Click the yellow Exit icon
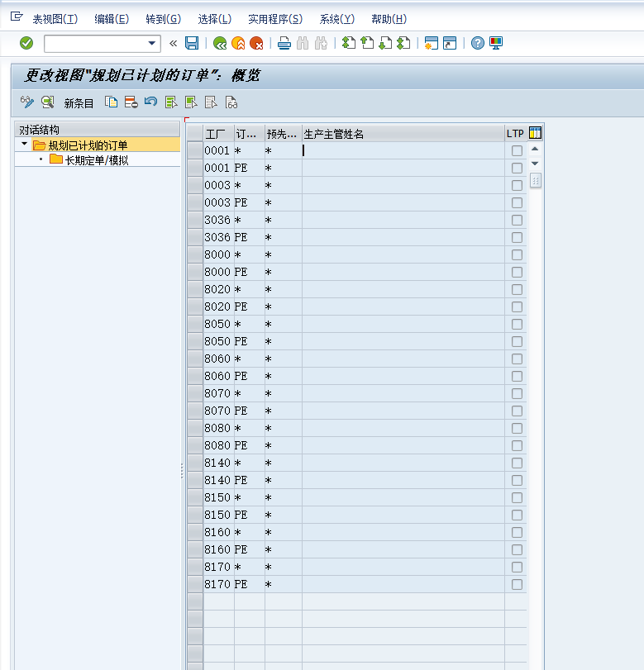644x670 pixels. coord(238,43)
